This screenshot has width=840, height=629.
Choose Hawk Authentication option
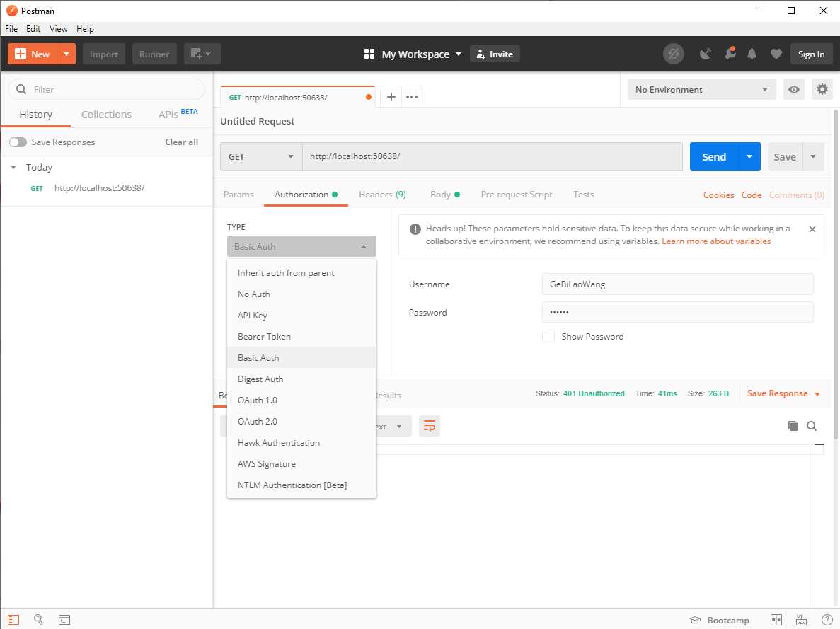click(301, 442)
